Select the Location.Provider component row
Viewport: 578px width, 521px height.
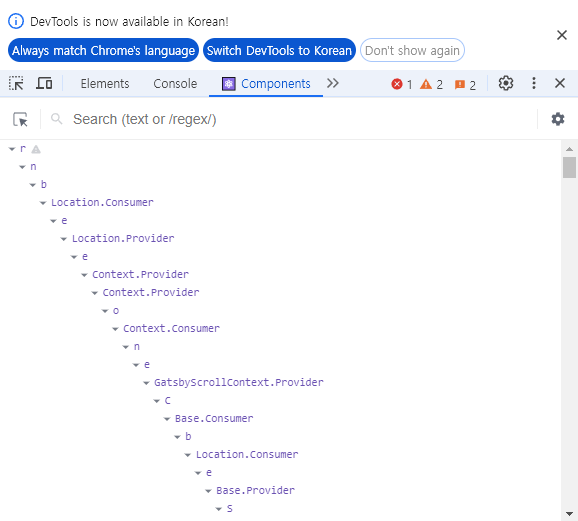(123, 239)
